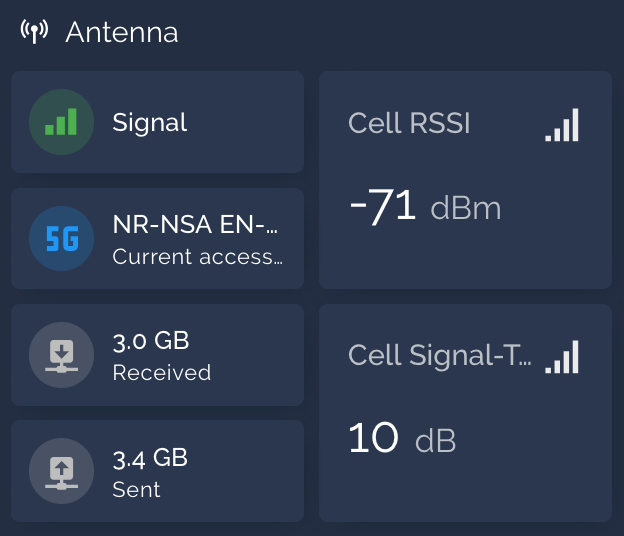624x536 pixels.
Task: Open the 3.4 GB Sent card
Action: tap(158, 471)
